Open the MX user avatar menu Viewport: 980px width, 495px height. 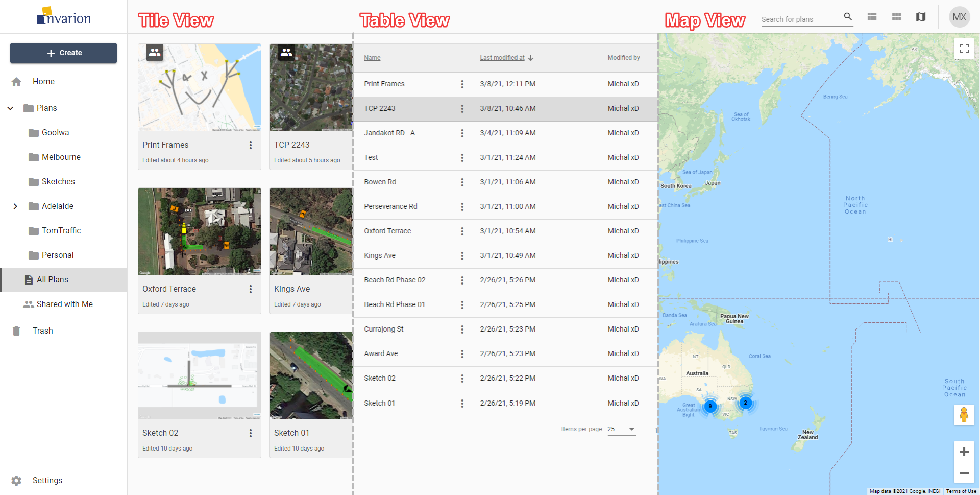click(959, 17)
